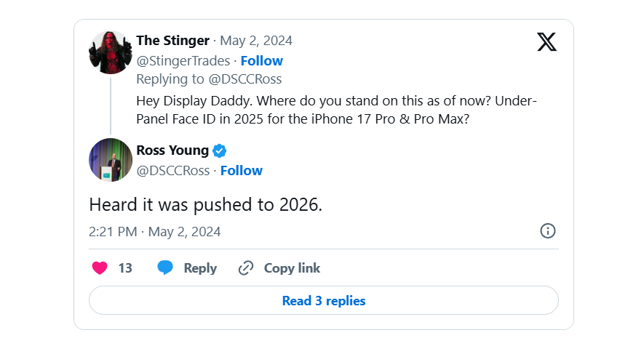Follow @StingerTrades account
The image size is (644, 346).
(x=262, y=61)
